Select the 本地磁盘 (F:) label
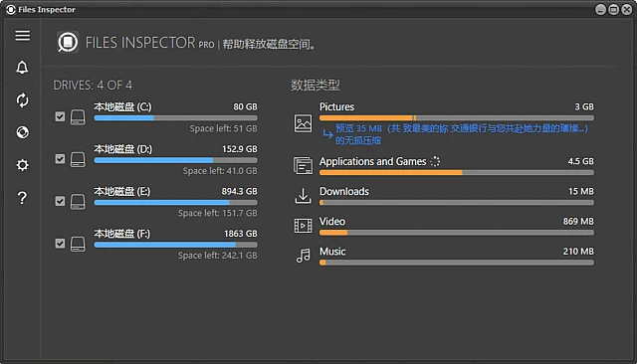Screen dimensions: 637x364 coord(122,234)
